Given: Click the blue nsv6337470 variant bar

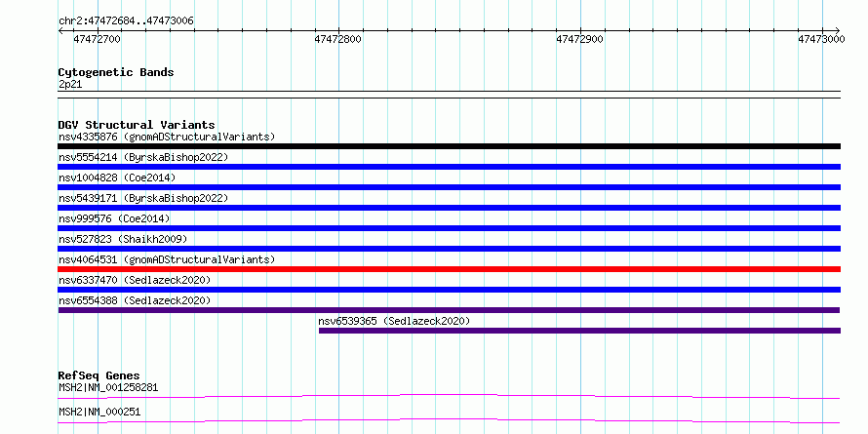Looking at the screenshot, I should [x=449, y=290].
